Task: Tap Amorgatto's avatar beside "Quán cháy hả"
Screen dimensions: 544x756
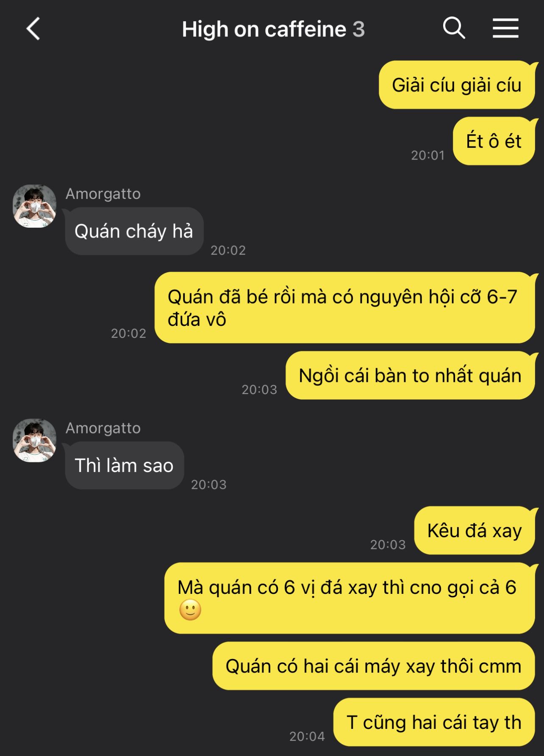Action: [35, 206]
